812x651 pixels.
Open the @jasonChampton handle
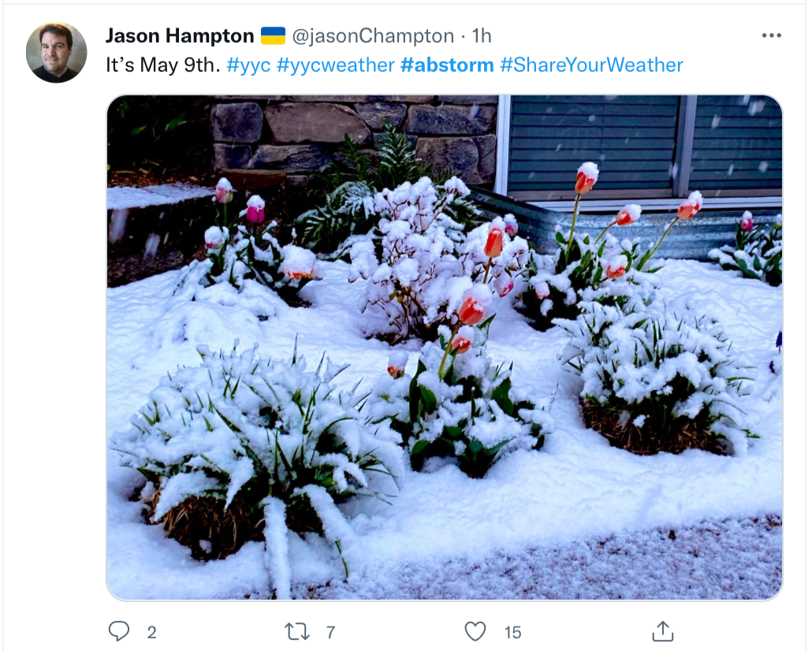pyautogui.click(x=373, y=35)
